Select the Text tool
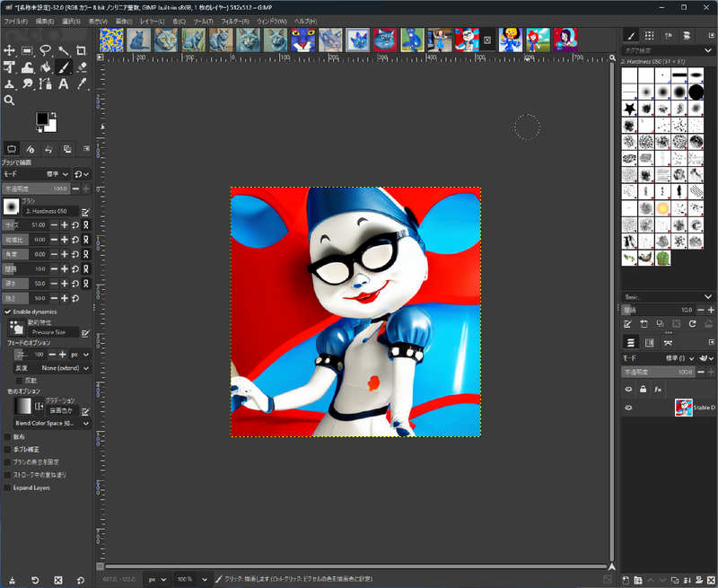The height and width of the screenshot is (588, 718). (63, 83)
